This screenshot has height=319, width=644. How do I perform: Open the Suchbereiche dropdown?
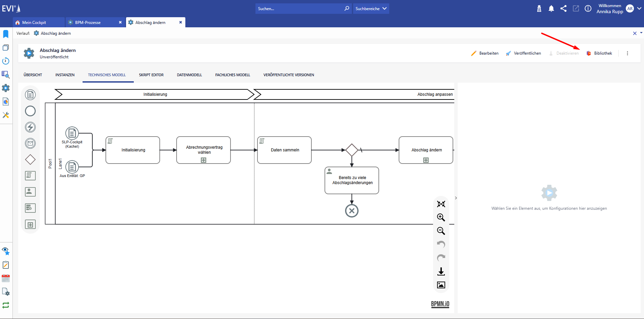tap(371, 9)
